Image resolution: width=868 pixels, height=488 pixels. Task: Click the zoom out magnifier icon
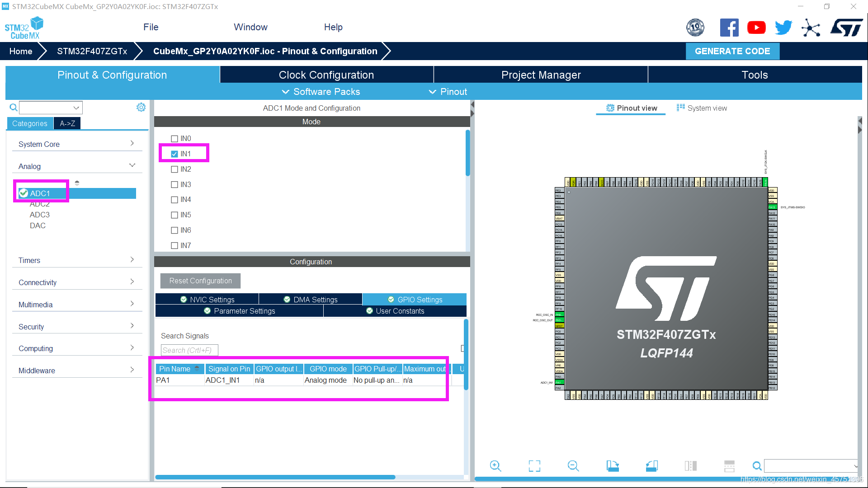point(573,466)
